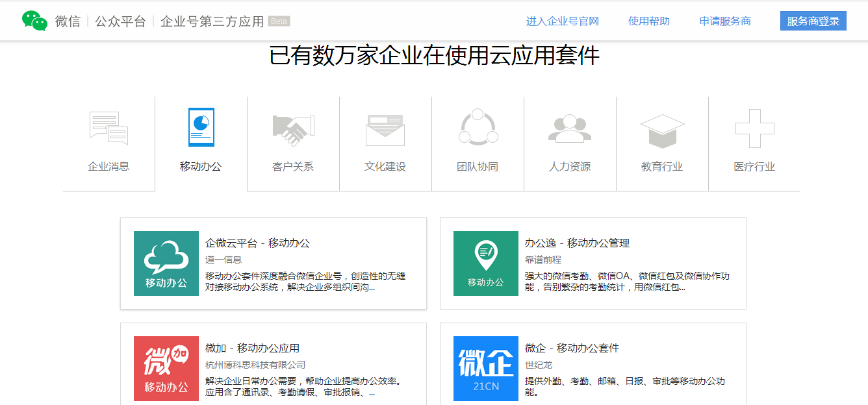Select the 文化建设 envelope icon
Viewport: 868px width, 405px height.
385,130
